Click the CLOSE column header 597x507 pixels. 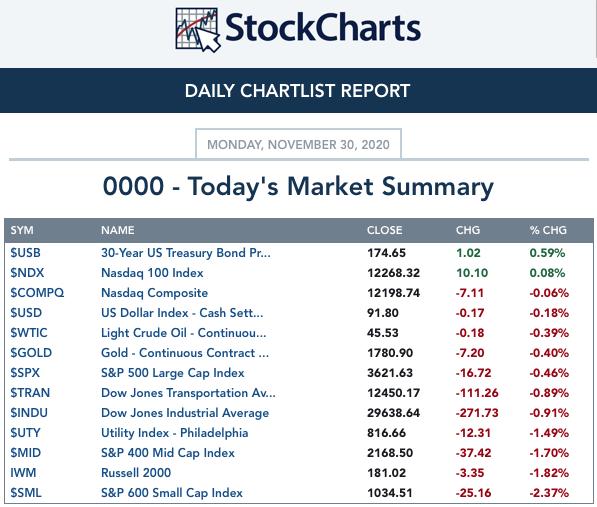[385, 230]
